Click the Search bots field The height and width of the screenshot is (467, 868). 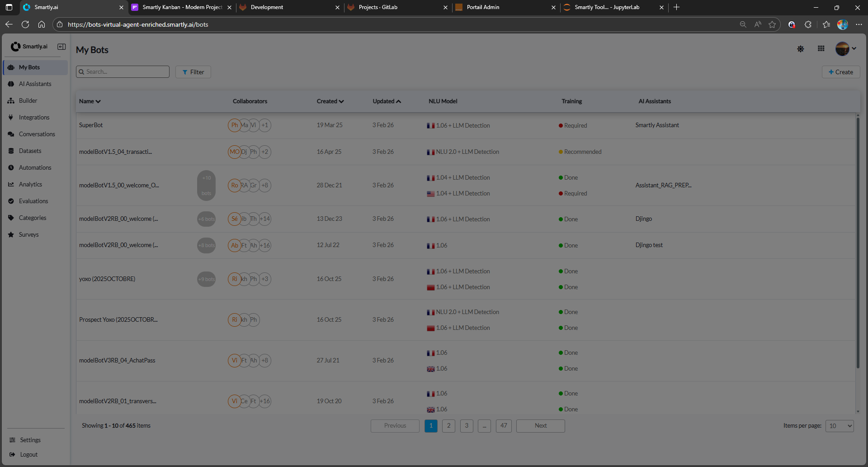(x=123, y=72)
